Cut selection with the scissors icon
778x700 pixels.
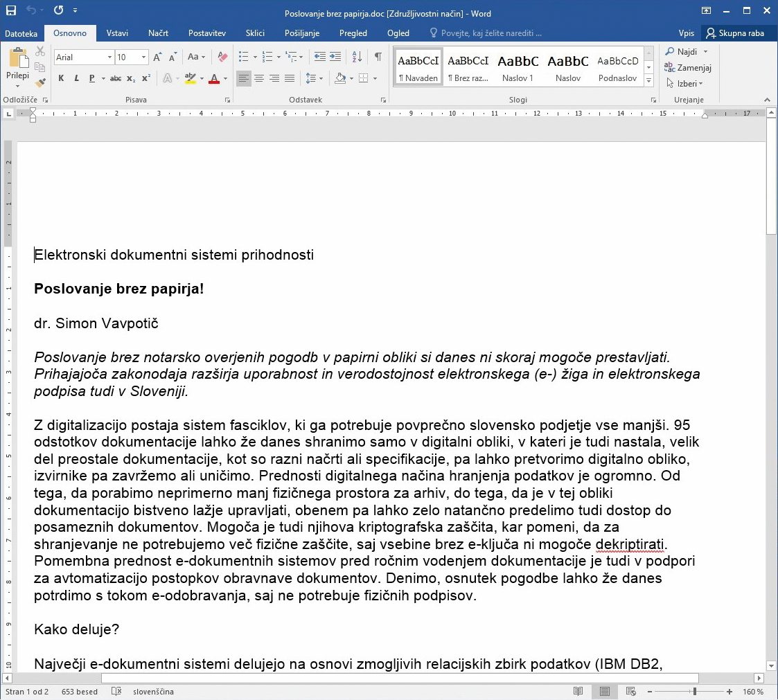coord(41,51)
